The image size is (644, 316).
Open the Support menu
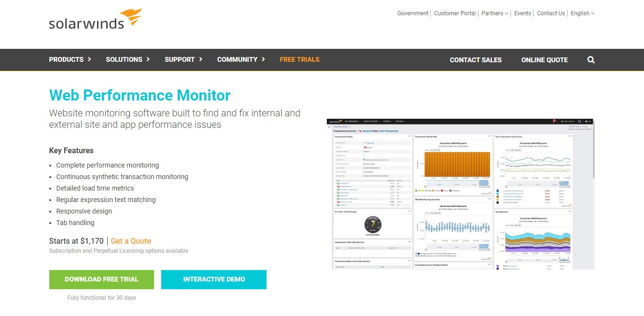[183, 59]
